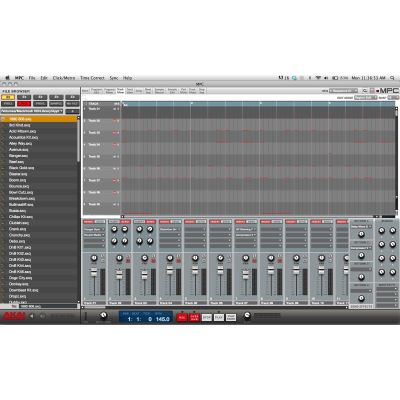Image resolution: width=400 pixels, height=400 pixels.
Task: Click the pan knob on Track 01 channel
Action: click(94, 258)
